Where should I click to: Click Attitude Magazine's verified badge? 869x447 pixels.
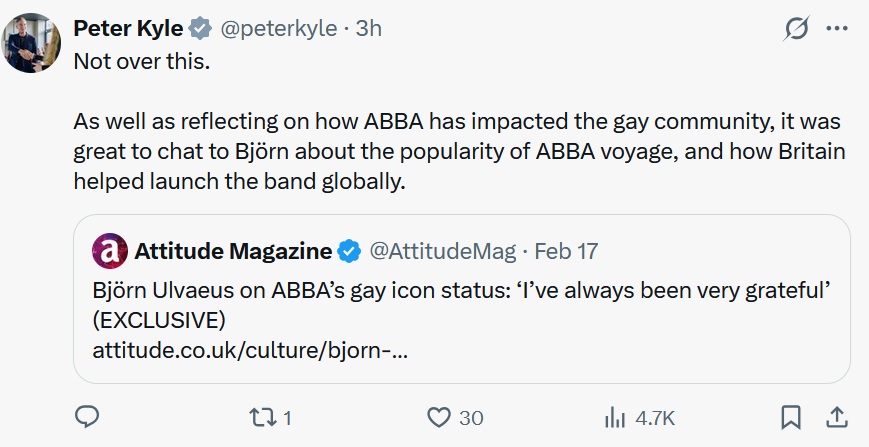pyautogui.click(x=349, y=250)
